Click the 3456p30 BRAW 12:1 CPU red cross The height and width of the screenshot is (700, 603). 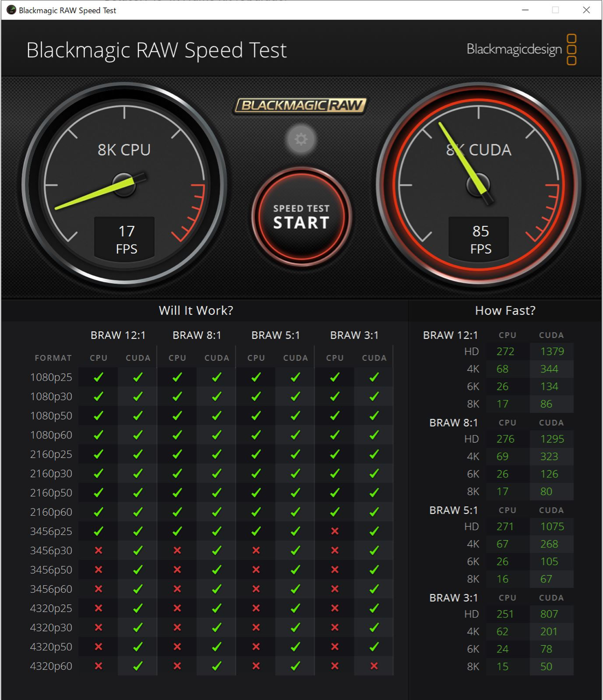[x=98, y=551]
